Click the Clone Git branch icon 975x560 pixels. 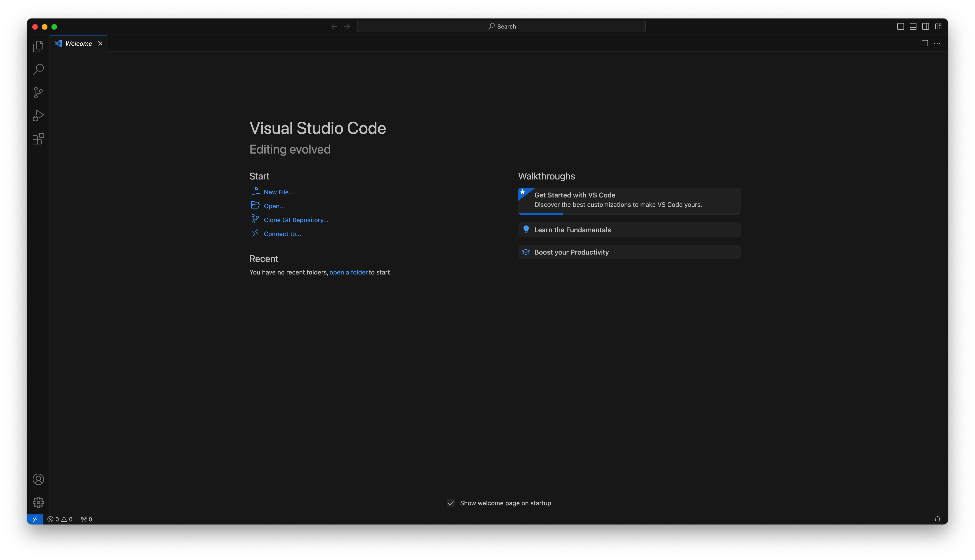[x=255, y=219]
